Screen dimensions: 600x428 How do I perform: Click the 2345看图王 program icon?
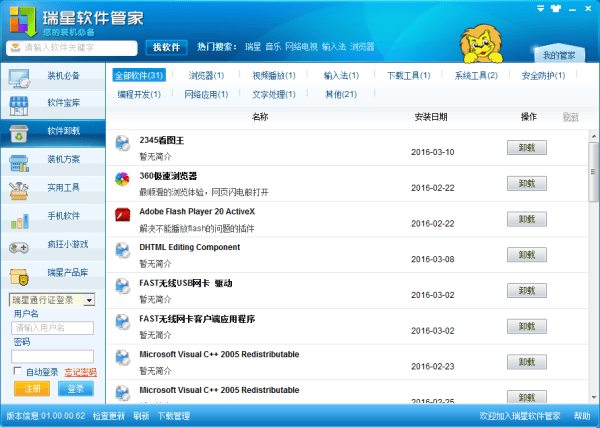(122, 143)
